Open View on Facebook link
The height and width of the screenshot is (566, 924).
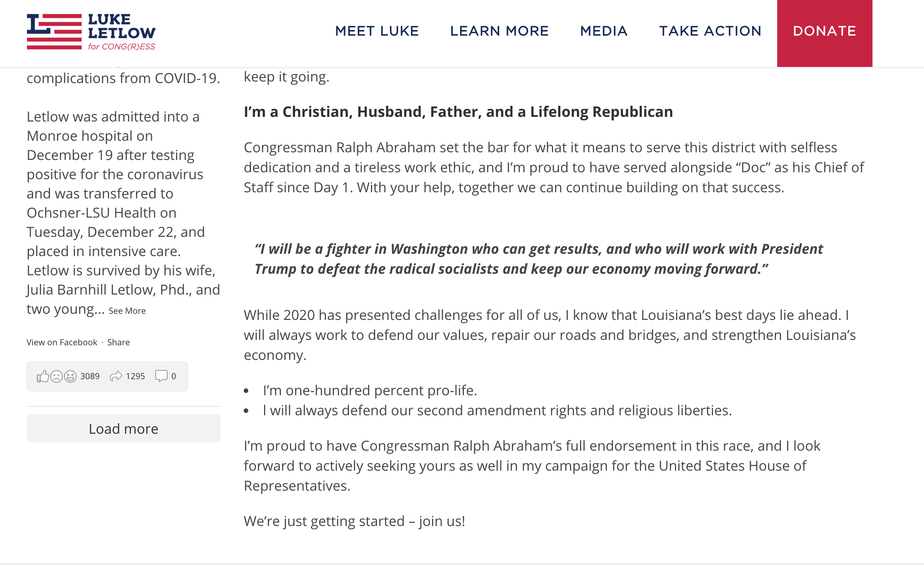click(x=62, y=342)
